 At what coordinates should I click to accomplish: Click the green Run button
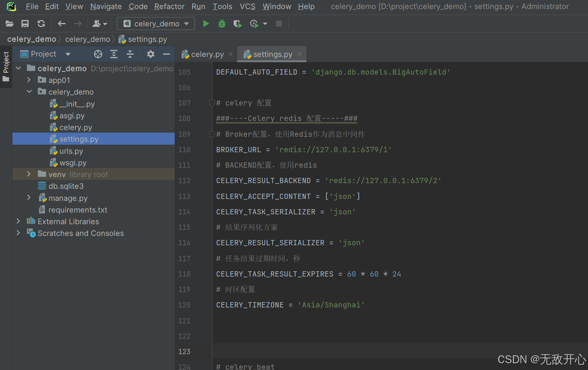[206, 24]
